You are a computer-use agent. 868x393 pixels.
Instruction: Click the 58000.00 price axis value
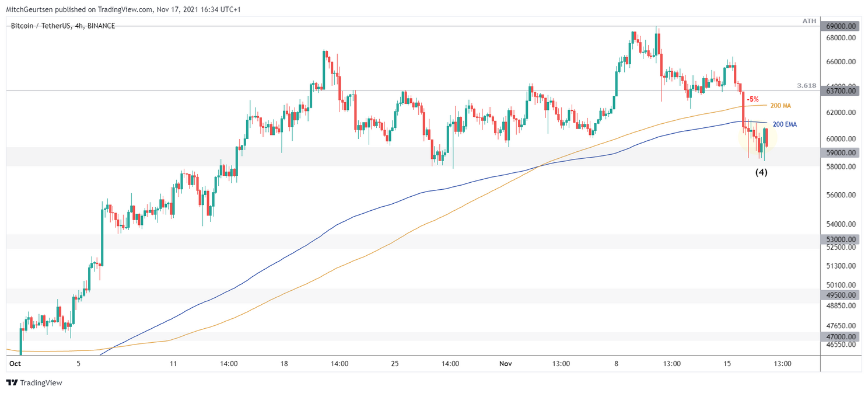click(841, 167)
